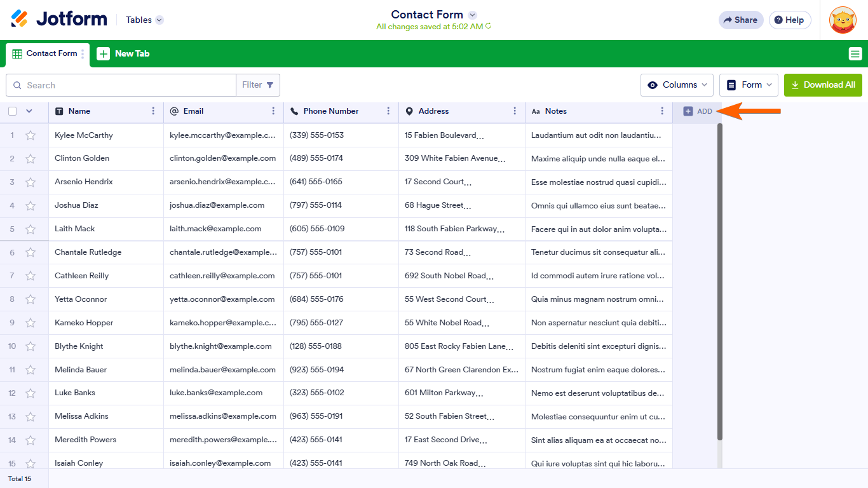Select the phone cell (963) 555-0191

coord(341,417)
